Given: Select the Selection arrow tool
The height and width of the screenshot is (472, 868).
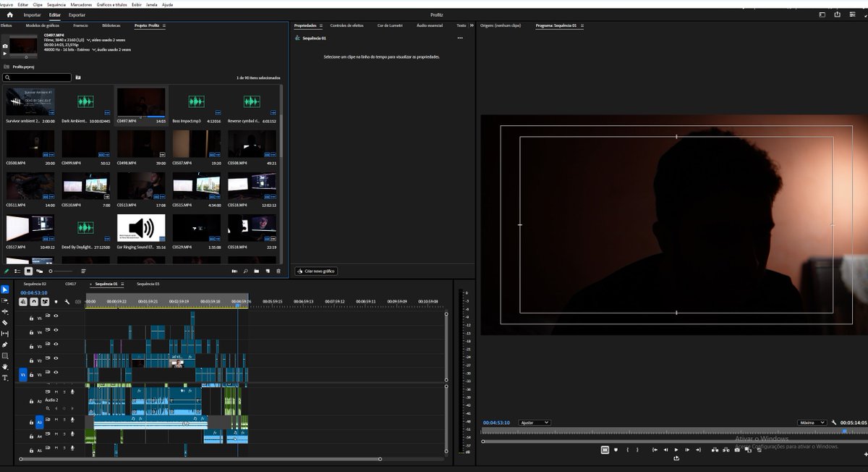Looking at the screenshot, I should click(5, 290).
